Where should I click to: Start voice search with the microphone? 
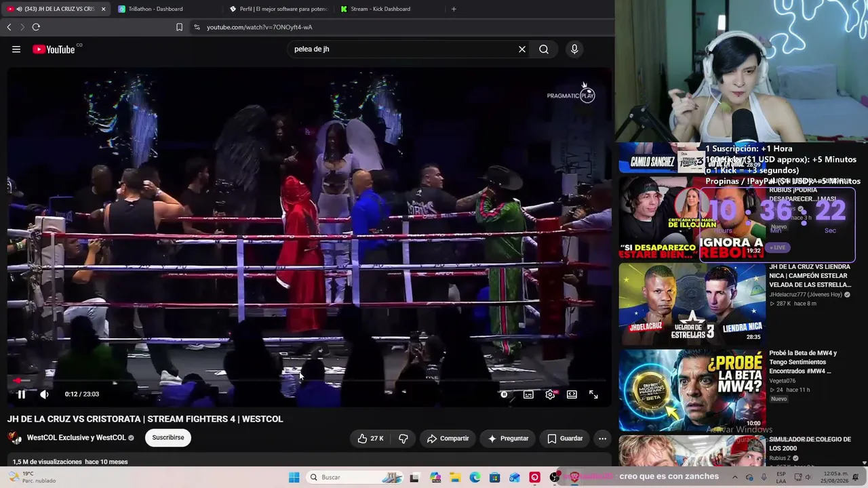(574, 49)
